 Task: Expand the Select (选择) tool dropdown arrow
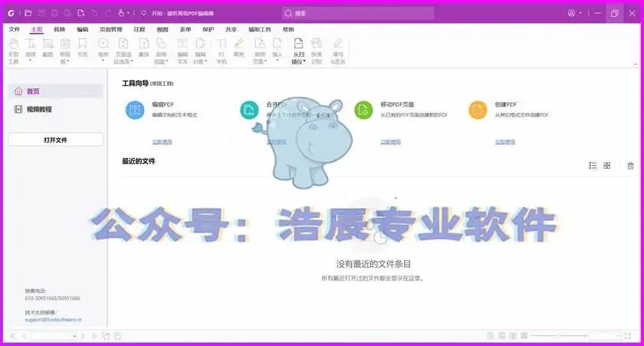[31, 61]
